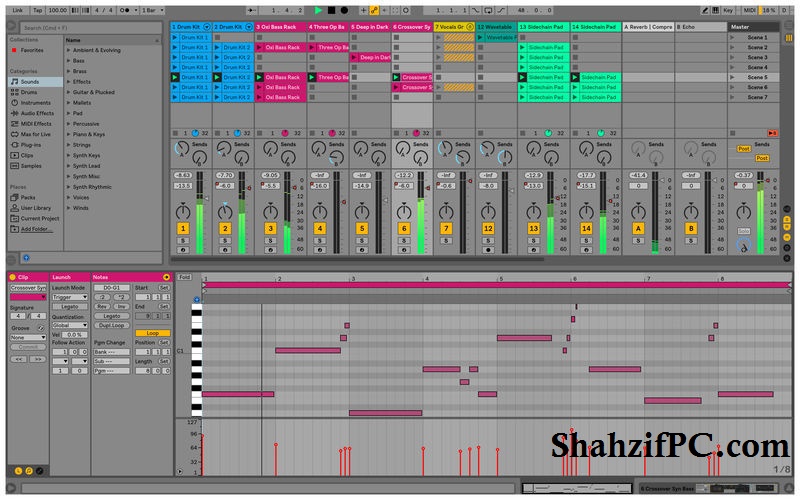Screen dimensions: 800x500
Task: Toggle the Follow arrow icon in transport
Action: pos(251,10)
